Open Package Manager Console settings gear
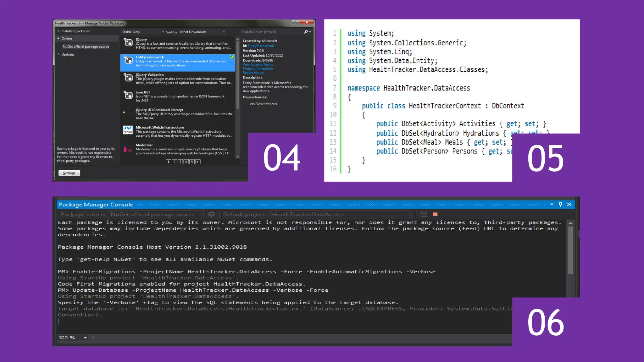Screen dimensions: 644x362 (211, 214)
